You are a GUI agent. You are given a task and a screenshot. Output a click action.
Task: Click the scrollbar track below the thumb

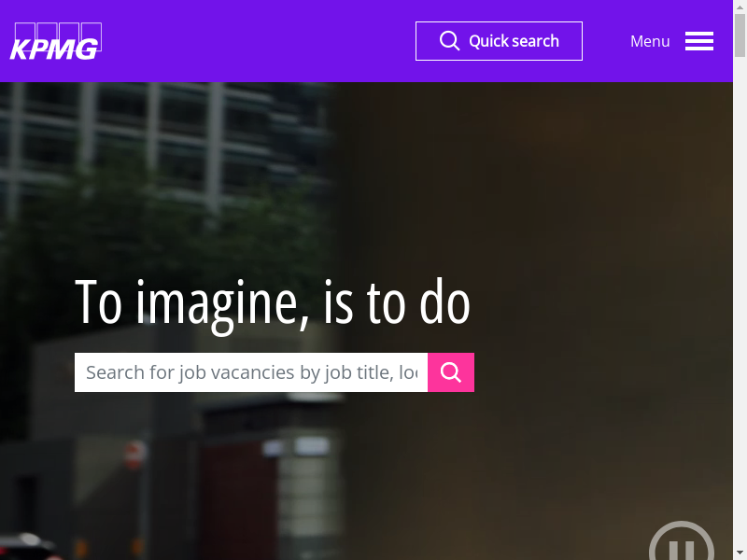(740, 327)
